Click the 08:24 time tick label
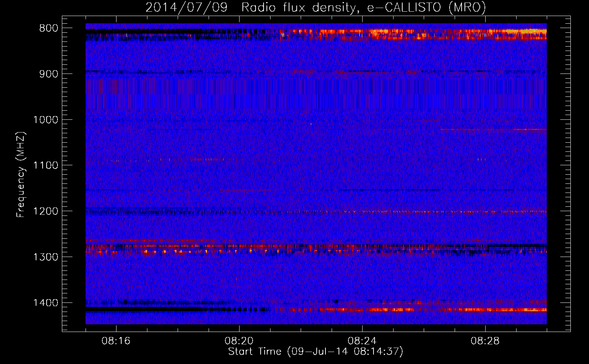The height and width of the screenshot is (364, 589). (x=362, y=341)
